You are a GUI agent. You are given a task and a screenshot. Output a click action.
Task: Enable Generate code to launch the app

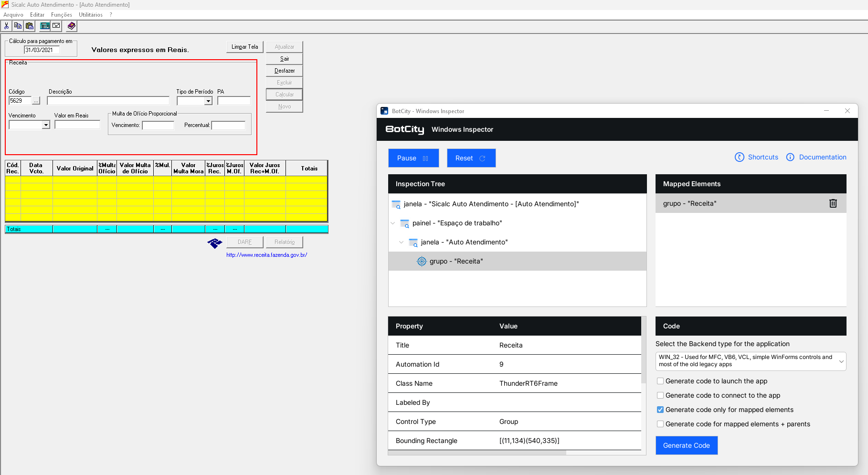tap(660, 381)
